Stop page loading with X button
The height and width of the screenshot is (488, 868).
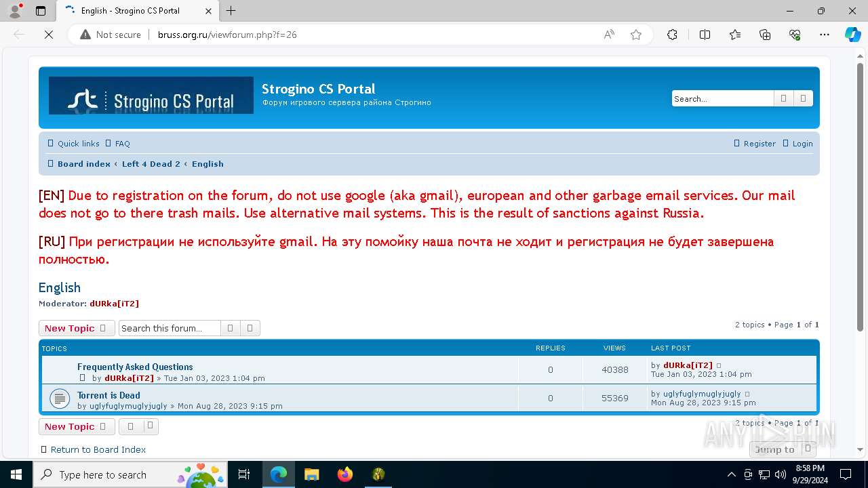pos(49,35)
